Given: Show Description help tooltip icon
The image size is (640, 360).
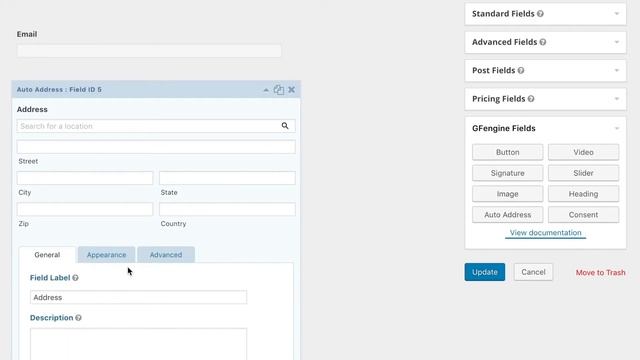Looking at the screenshot, I should [78, 318].
